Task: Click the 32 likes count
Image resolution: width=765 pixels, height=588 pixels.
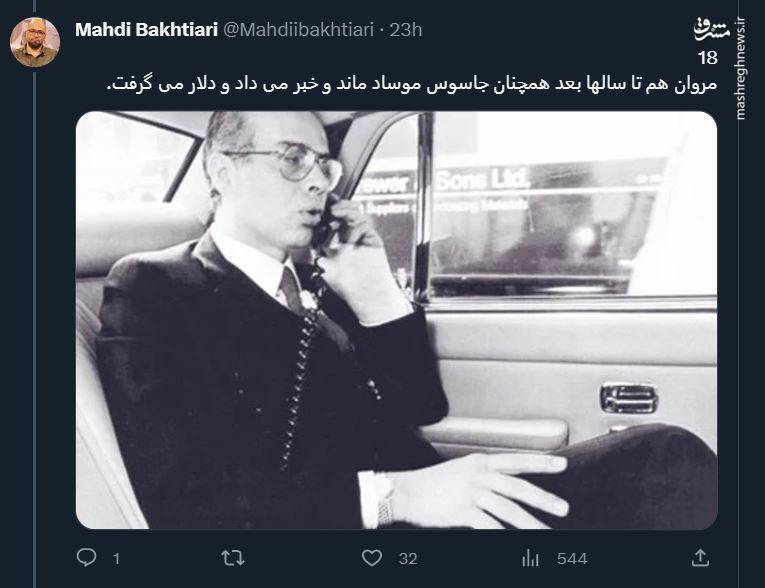Action: (408, 558)
